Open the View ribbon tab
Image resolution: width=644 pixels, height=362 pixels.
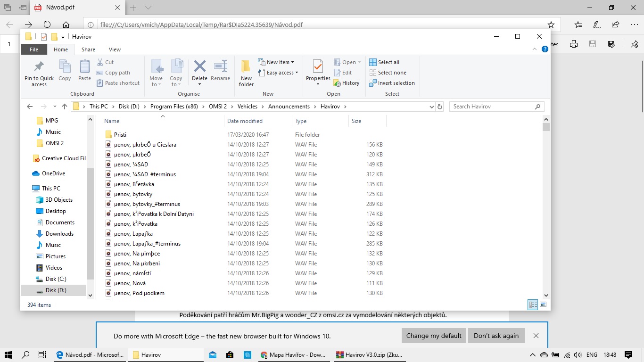[x=115, y=49]
